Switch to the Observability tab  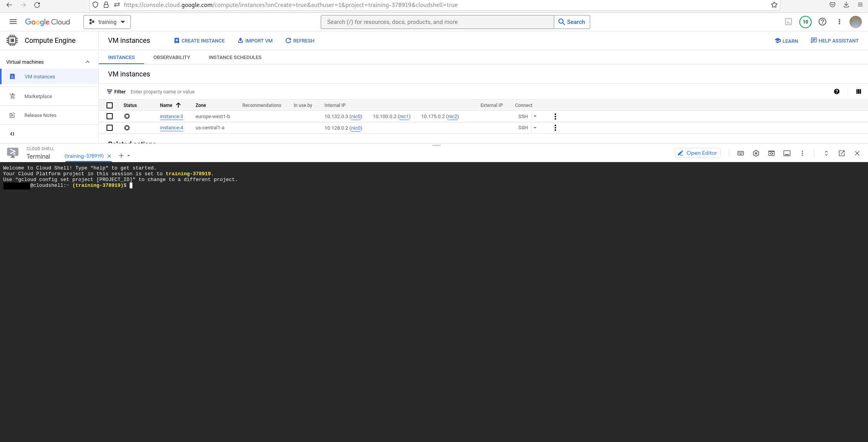pos(172,57)
